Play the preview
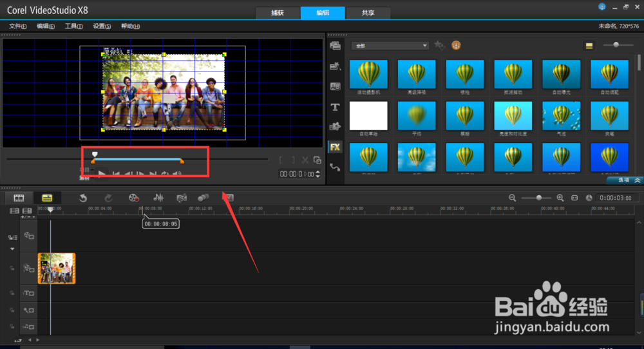 [102, 174]
